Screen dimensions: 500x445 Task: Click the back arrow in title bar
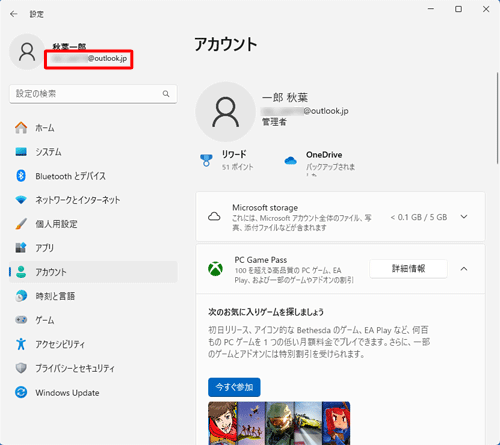click(14, 14)
